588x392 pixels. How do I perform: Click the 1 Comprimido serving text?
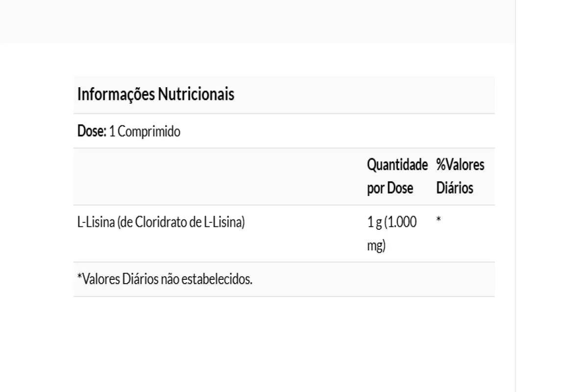pos(145,131)
